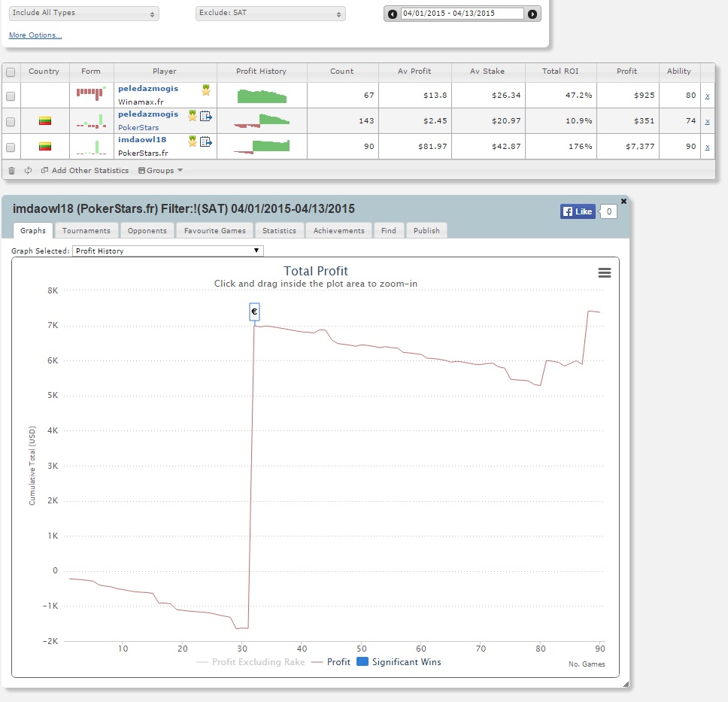
Task: Click the star badge for peledazmogis Winamax.fr
Action: 206,90
